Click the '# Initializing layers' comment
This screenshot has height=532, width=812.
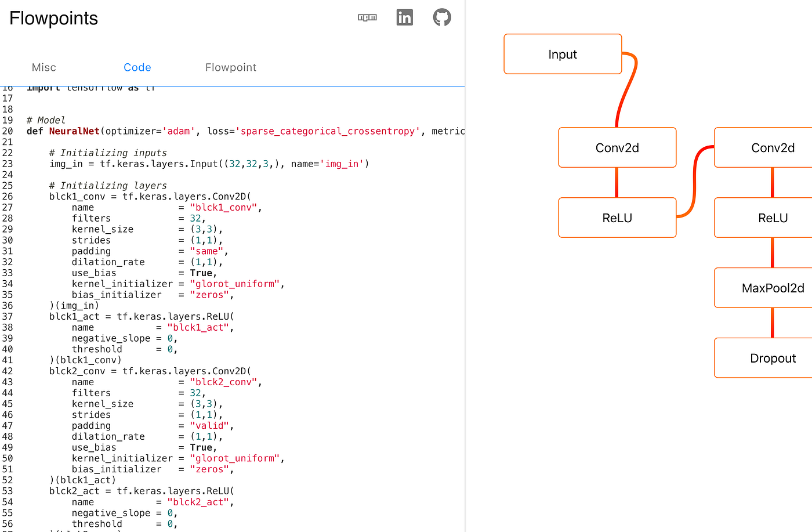tap(108, 186)
